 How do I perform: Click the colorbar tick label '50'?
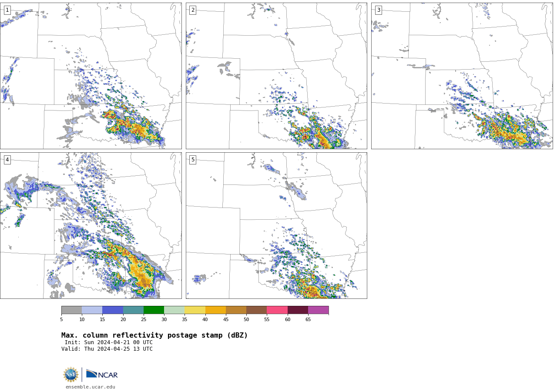coord(246,320)
